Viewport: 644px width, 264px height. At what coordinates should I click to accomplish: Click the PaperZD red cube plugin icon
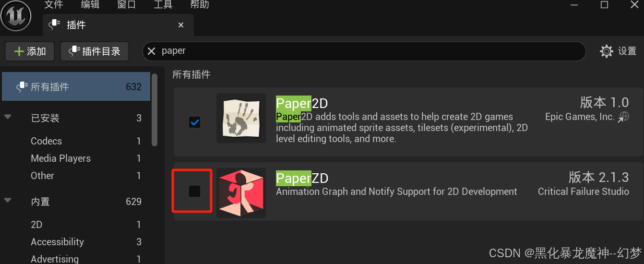241,192
